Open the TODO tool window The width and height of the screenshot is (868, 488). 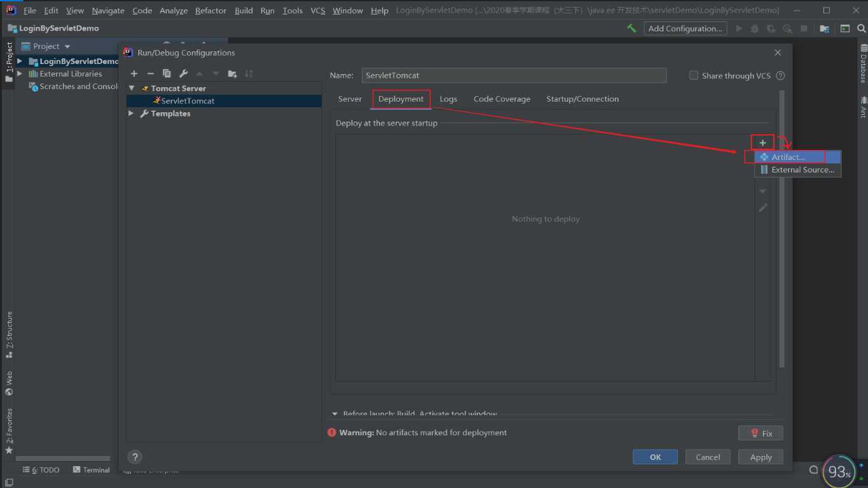coord(41,470)
